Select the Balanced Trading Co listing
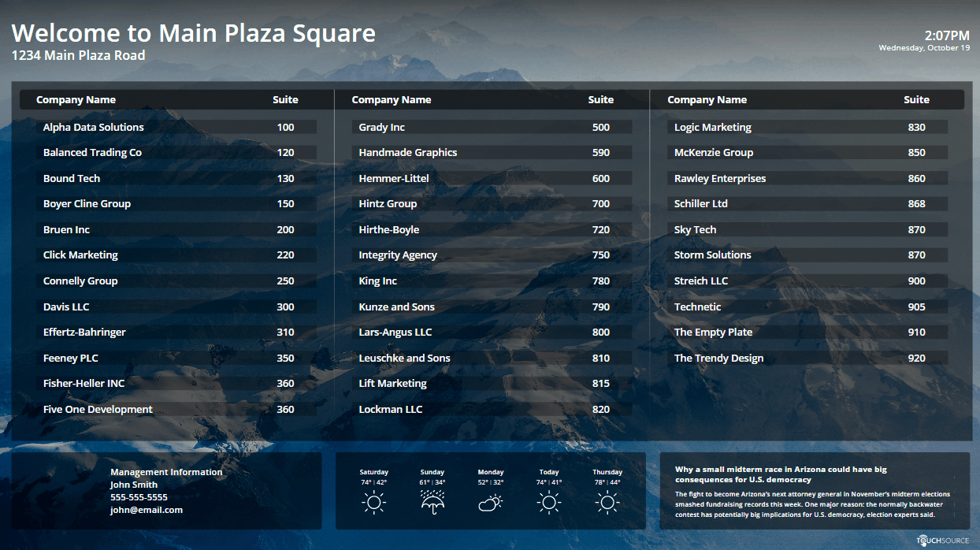The width and height of the screenshot is (980, 550). (x=176, y=152)
